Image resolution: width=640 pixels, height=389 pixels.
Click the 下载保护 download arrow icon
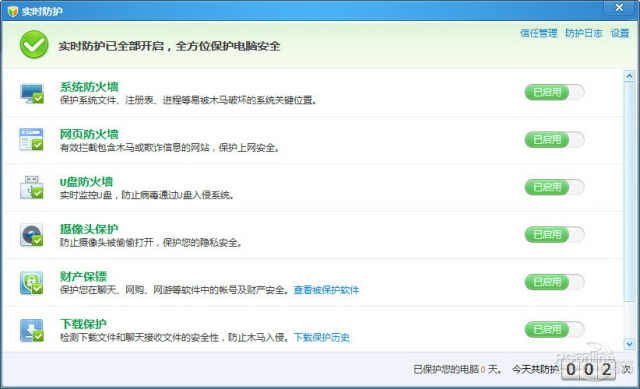coord(31,330)
